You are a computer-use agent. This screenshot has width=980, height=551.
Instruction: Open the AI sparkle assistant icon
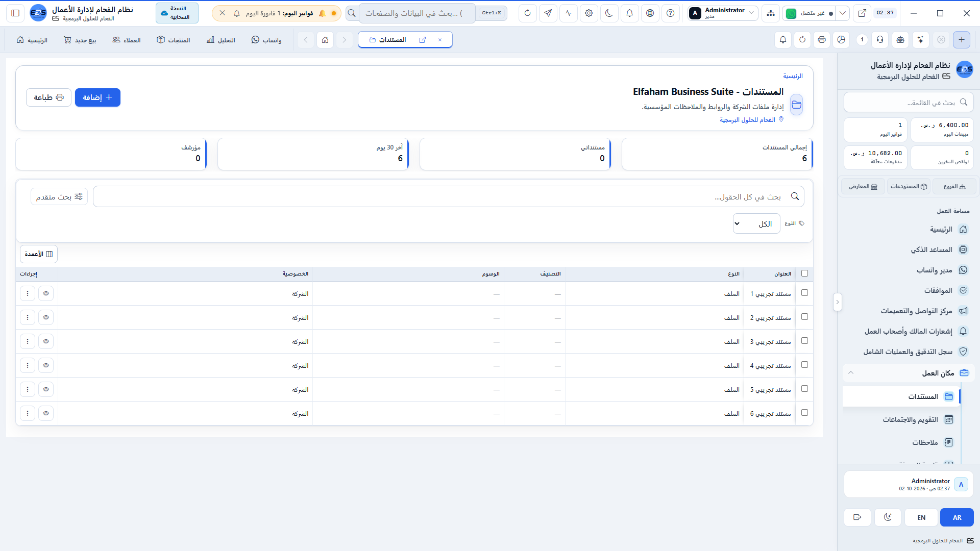920,40
